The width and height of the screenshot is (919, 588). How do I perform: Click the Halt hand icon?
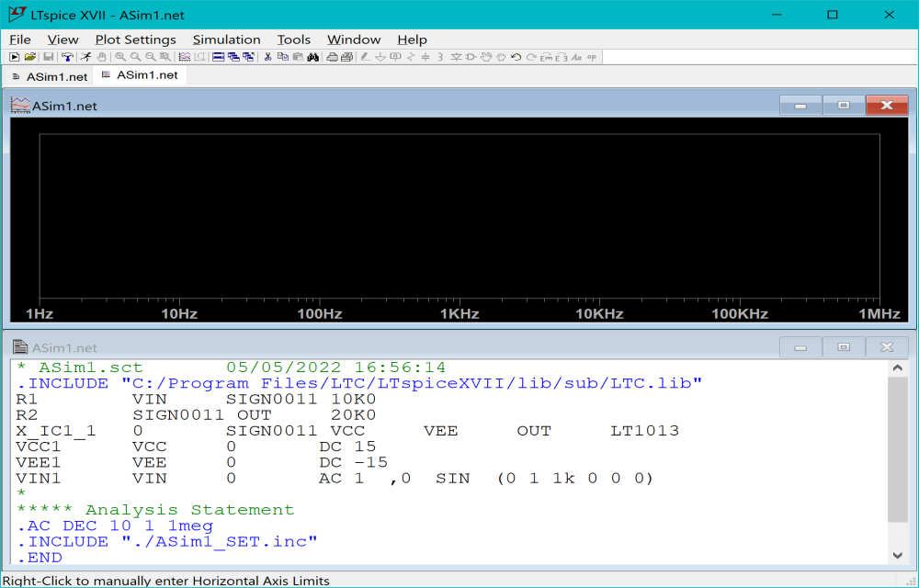[101, 57]
